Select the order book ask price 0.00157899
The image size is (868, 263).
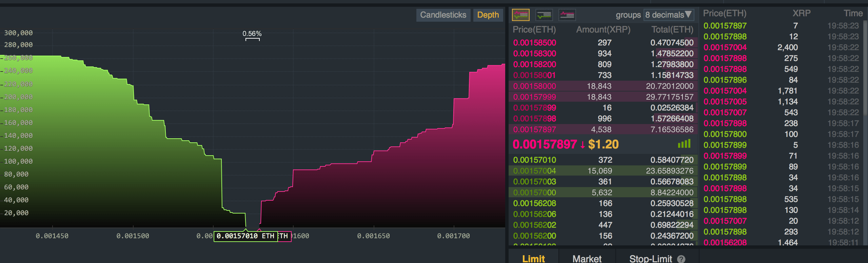[535, 108]
